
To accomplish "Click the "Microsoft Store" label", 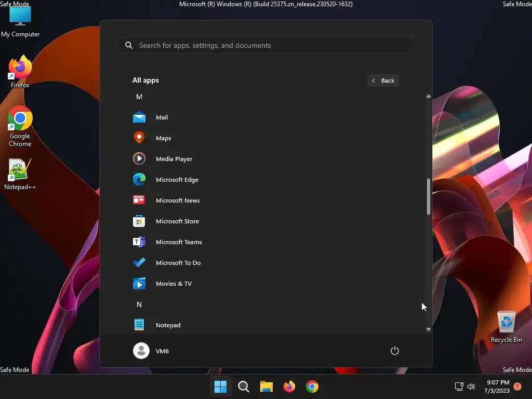I will 178,221.
